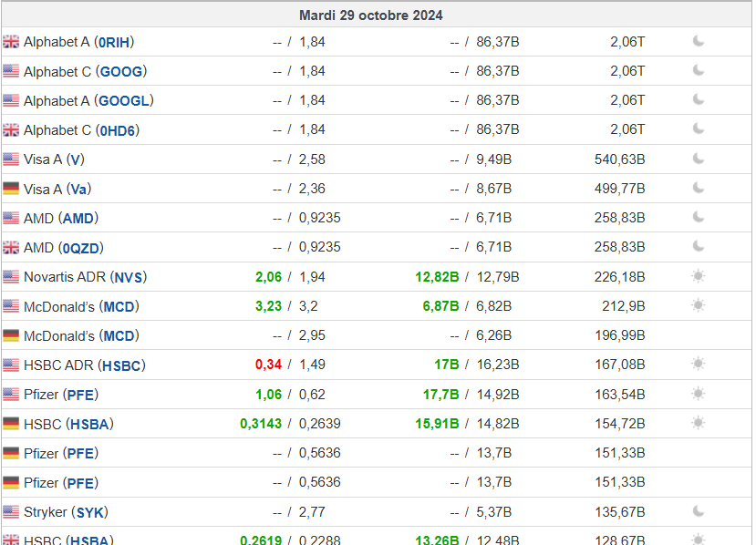
Task: Click the US flag beside HSBC ADR (HSBC)
Action: pyautogui.click(x=11, y=365)
